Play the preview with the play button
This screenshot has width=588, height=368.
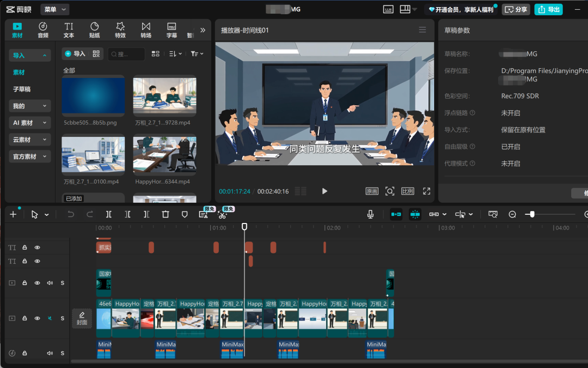(324, 191)
